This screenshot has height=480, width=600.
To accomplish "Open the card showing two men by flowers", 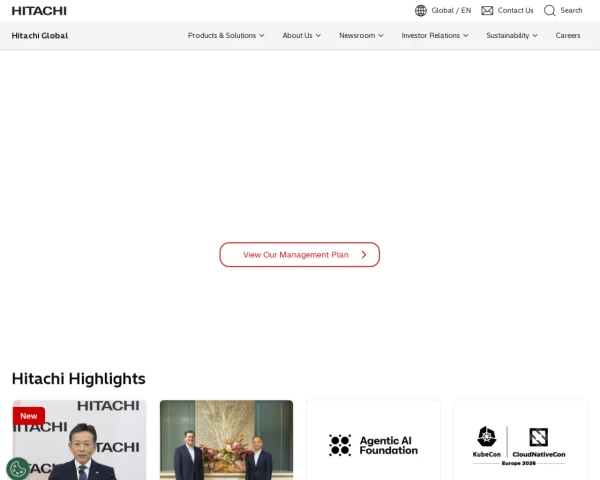I will point(227,440).
